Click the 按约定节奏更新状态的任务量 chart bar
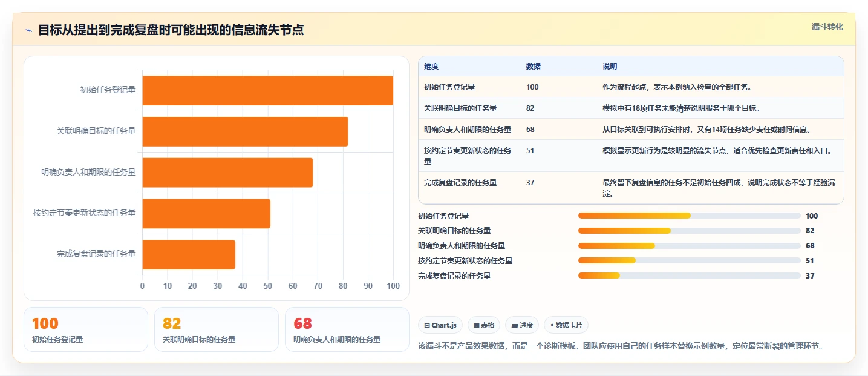 206,213
